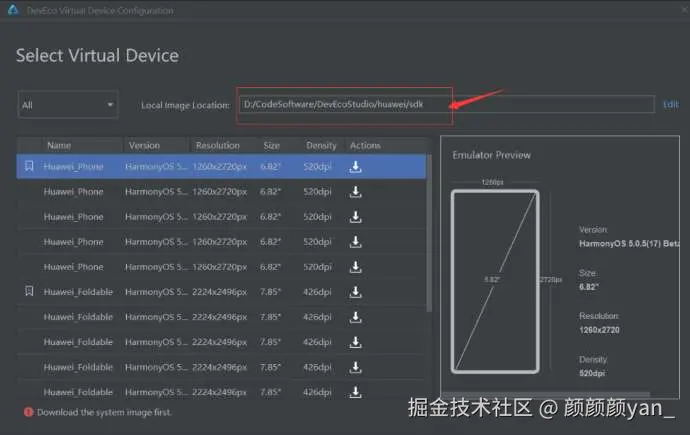This screenshot has width=690, height=435.
Task: Download image for the fourth Huawei_Foldable row
Action: click(x=356, y=367)
